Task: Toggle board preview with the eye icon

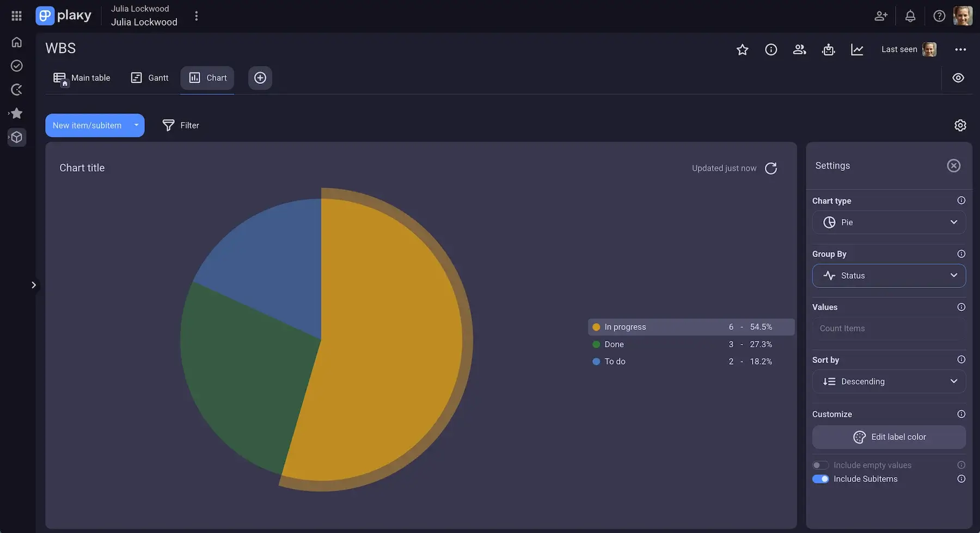Action: pyautogui.click(x=958, y=77)
